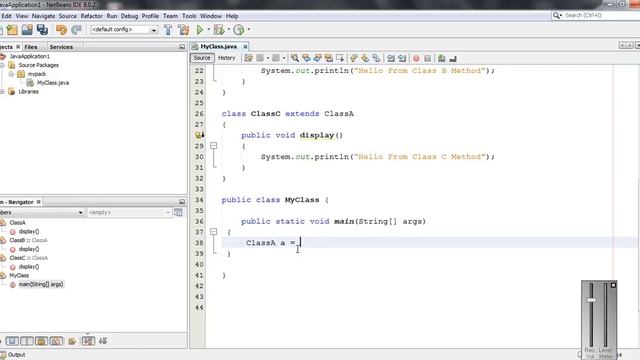Open the Output window button

click(x=13, y=355)
